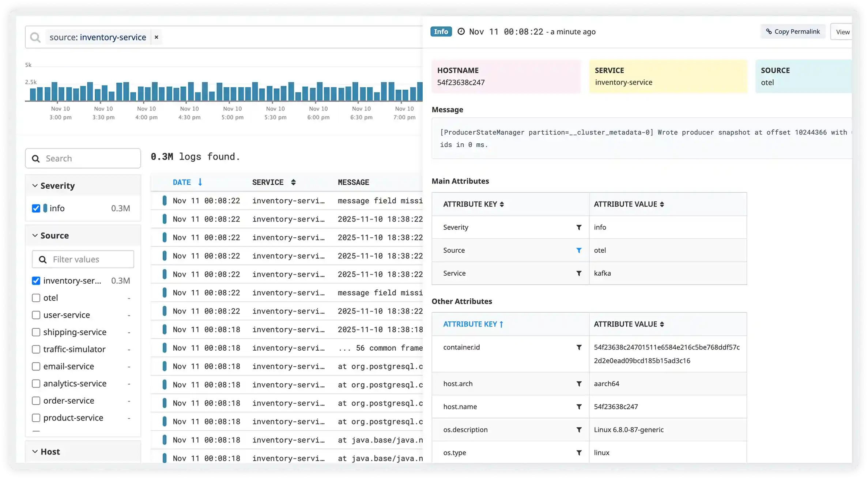
Task: Sort by the SERVICE column arrows
Action: coord(293,182)
